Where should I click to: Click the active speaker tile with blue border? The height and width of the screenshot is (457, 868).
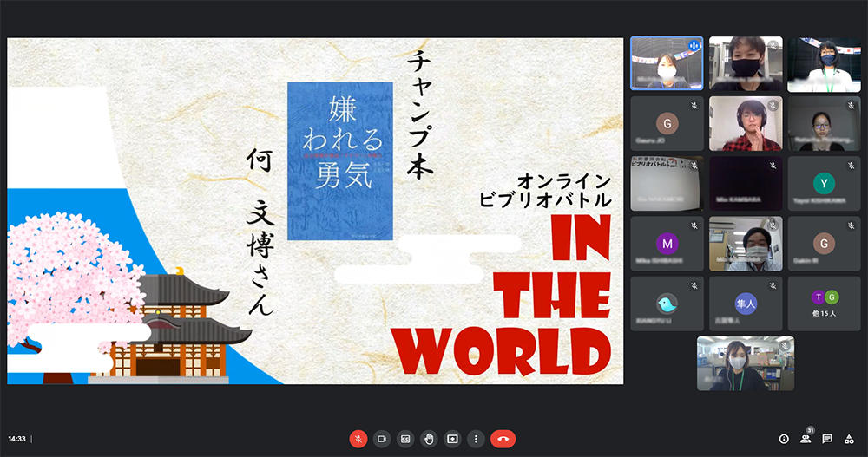[x=667, y=64]
